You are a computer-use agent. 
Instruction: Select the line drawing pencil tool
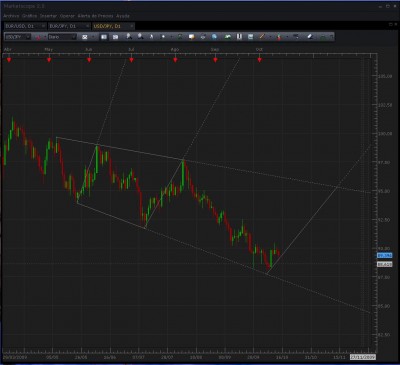coord(262,37)
